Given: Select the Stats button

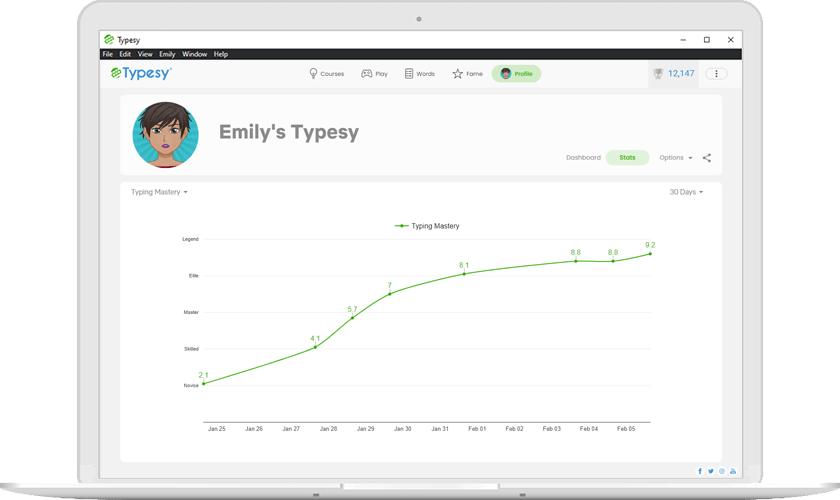Looking at the screenshot, I should pyautogui.click(x=627, y=158).
